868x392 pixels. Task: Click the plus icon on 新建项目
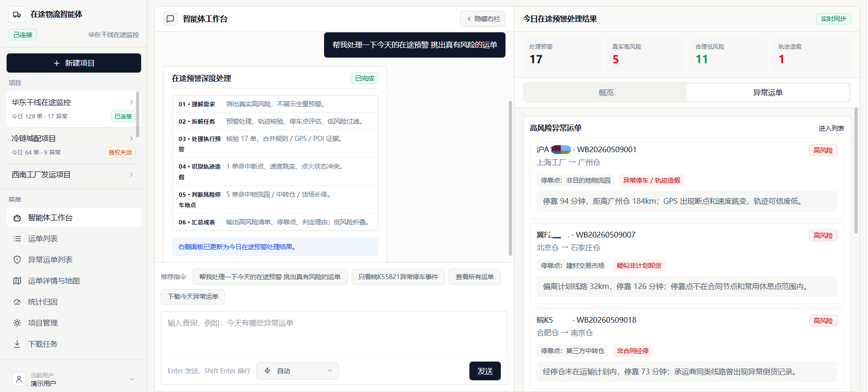(x=57, y=63)
